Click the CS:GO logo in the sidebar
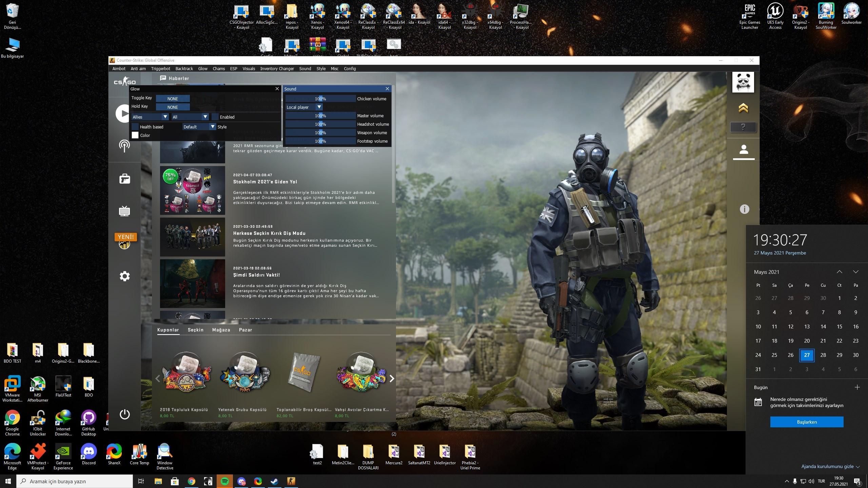The image size is (868, 488). coord(124,82)
